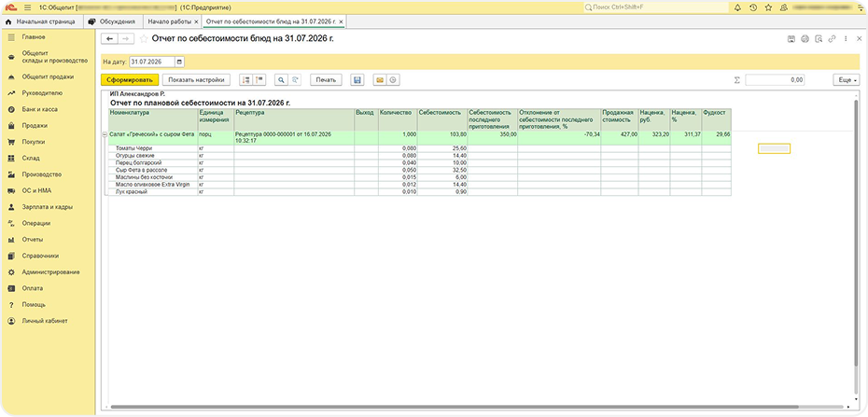This screenshot has height=417, width=868.
Task: Close the Отчет по себестоимости tab
Action: tap(342, 22)
